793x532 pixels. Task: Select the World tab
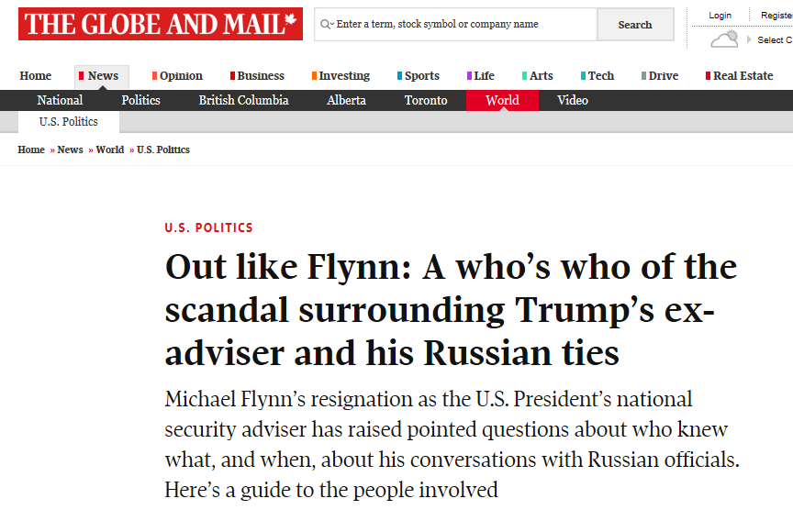coord(502,100)
